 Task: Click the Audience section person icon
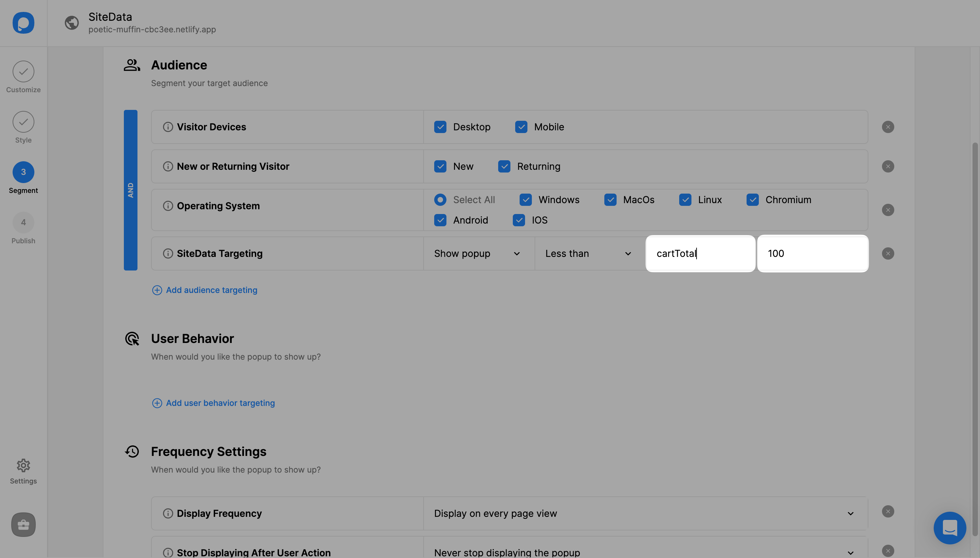[131, 65]
